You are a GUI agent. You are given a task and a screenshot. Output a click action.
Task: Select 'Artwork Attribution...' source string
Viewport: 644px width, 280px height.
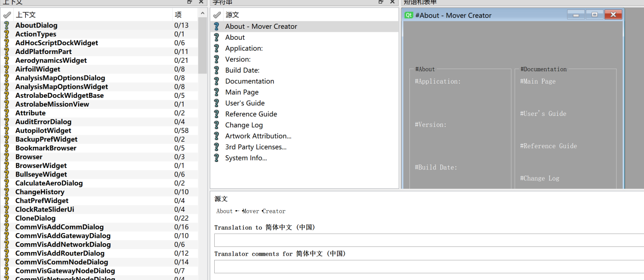pyautogui.click(x=258, y=136)
